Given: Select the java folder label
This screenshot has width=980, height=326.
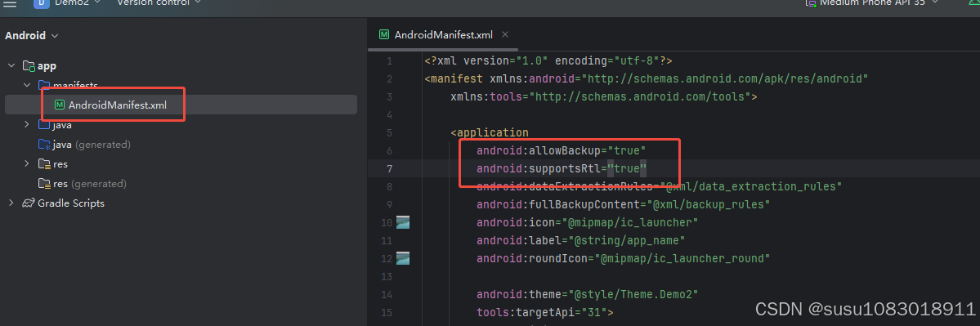Looking at the screenshot, I should coord(62,125).
